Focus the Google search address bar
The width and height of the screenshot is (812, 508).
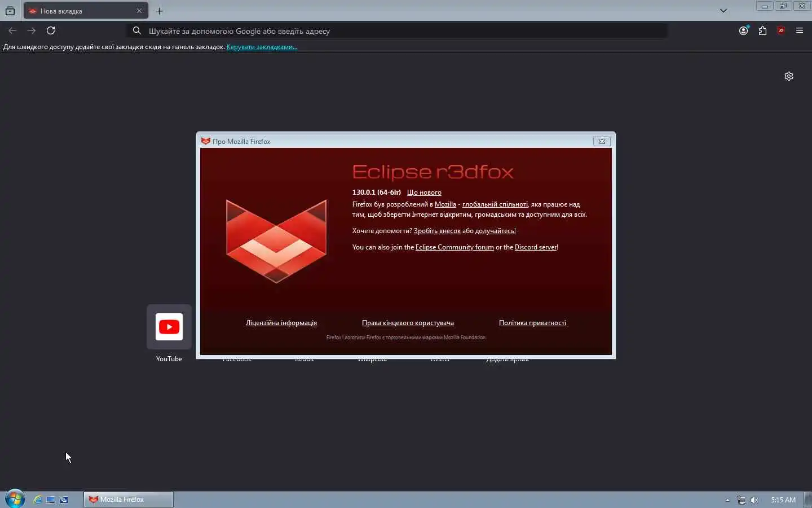point(398,31)
